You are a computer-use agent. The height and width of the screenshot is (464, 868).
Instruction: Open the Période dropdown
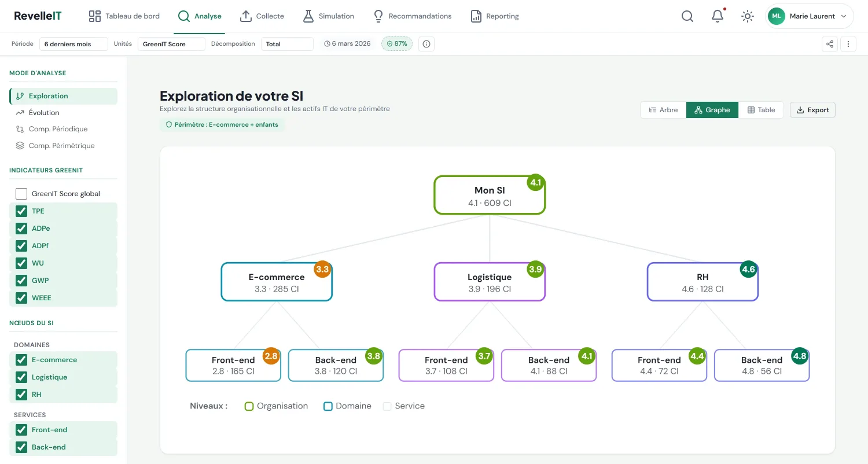(x=73, y=44)
